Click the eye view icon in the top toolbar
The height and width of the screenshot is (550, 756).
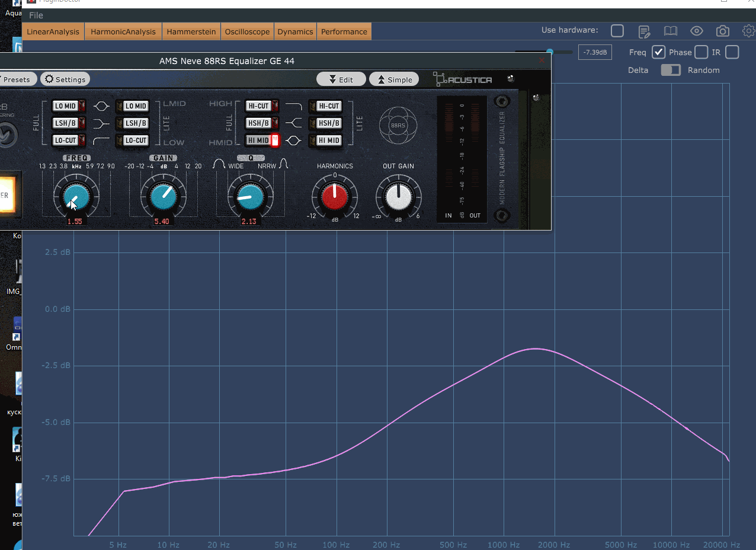[696, 31]
